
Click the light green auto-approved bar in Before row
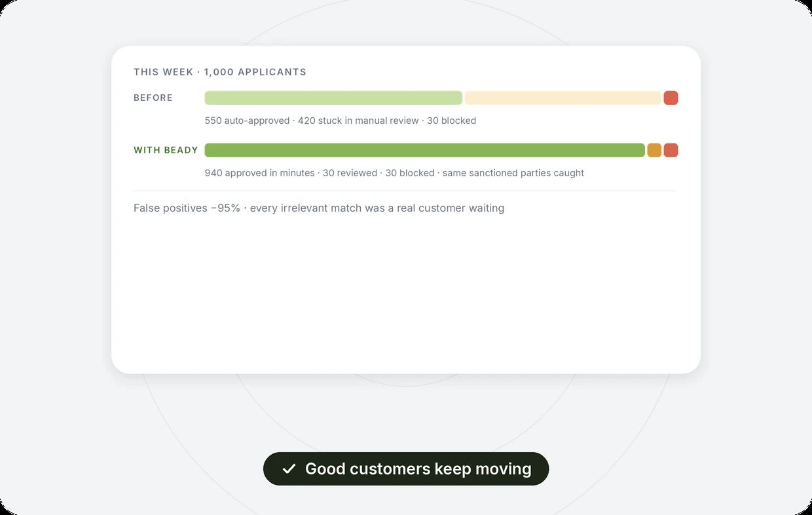[x=333, y=98]
